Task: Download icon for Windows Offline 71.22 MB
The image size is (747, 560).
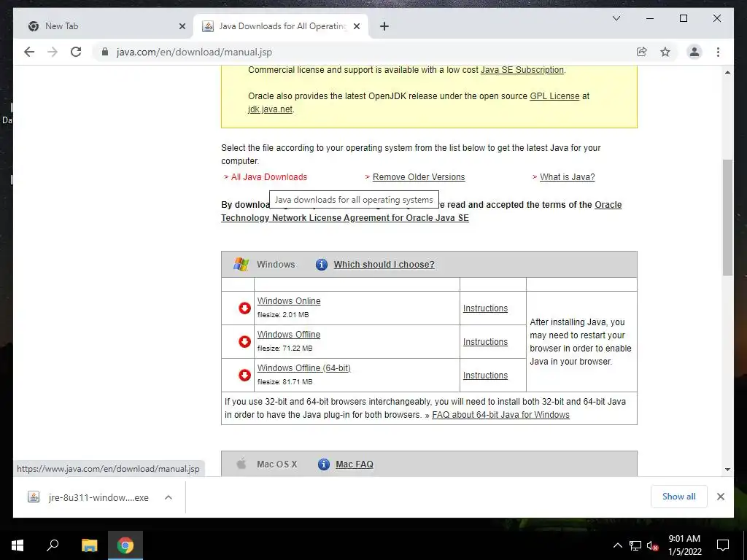Action: point(244,341)
